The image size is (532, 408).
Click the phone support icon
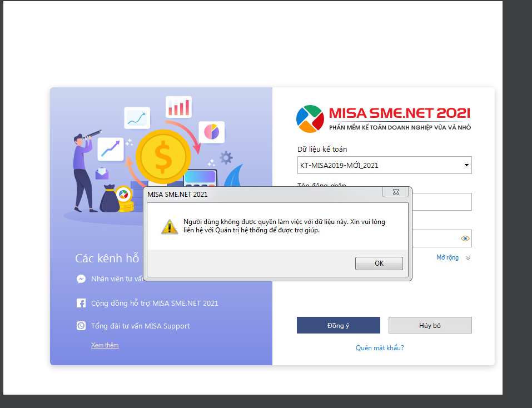[x=81, y=326]
